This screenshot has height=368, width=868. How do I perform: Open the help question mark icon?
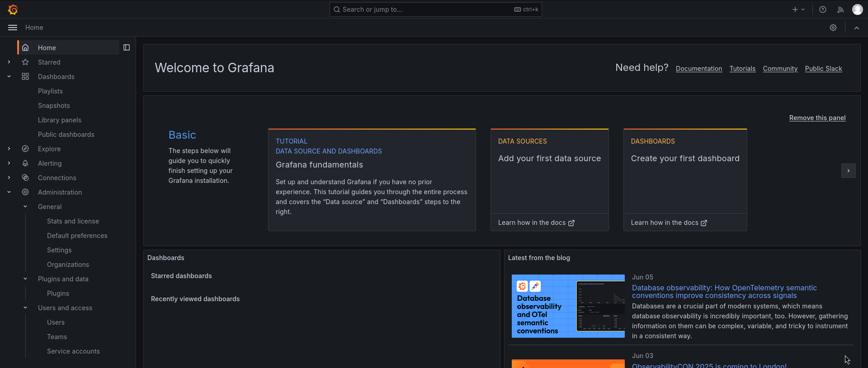point(823,9)
